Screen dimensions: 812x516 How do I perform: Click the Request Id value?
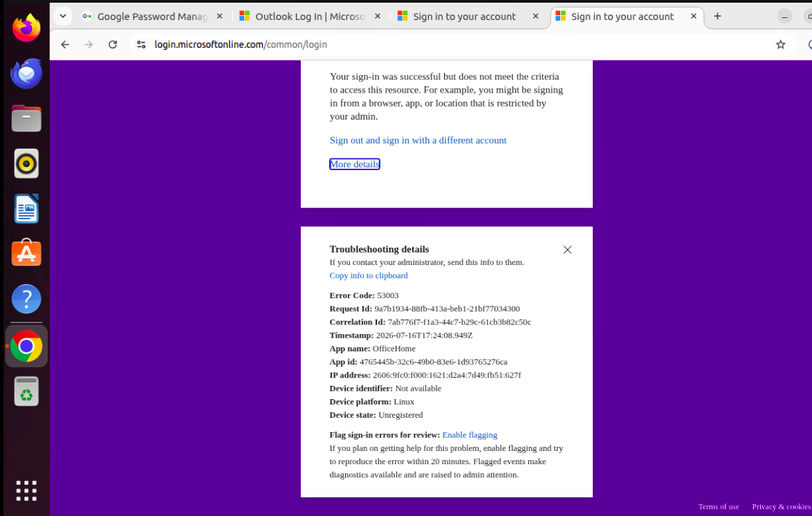[x=447, y=308]
